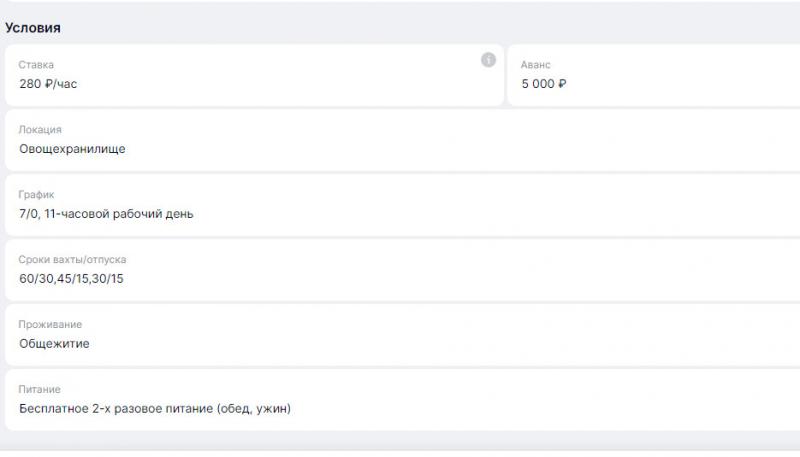
Task: Select 7/0, 11-часовой рабочий день text
Action: pyautogui.click(x=106, y=214)
